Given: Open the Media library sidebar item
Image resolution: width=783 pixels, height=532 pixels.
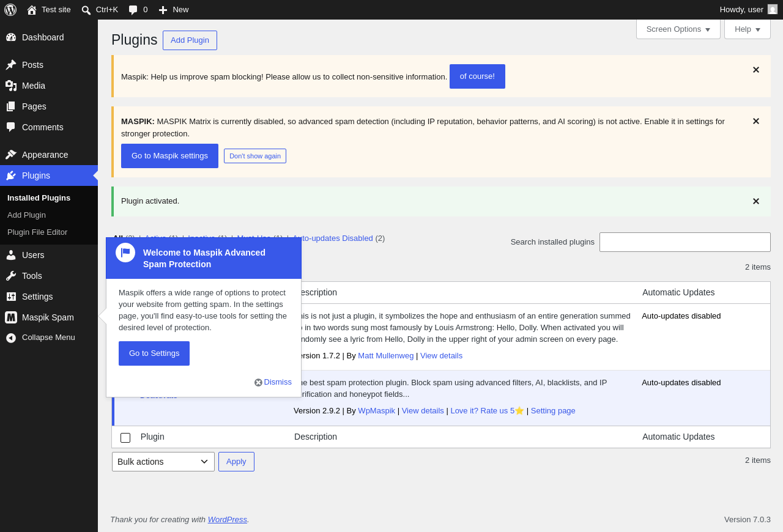Looking at the screenshot, I should click(49, 86).
